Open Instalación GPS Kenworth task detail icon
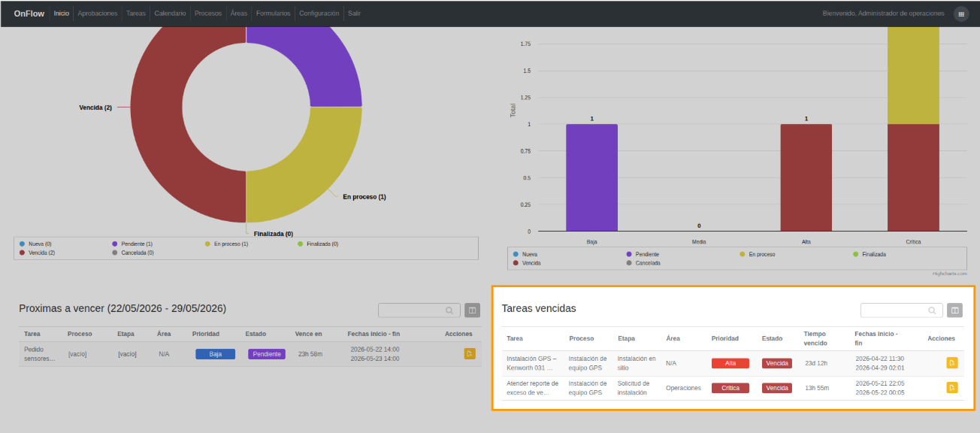 click(952, 363)
